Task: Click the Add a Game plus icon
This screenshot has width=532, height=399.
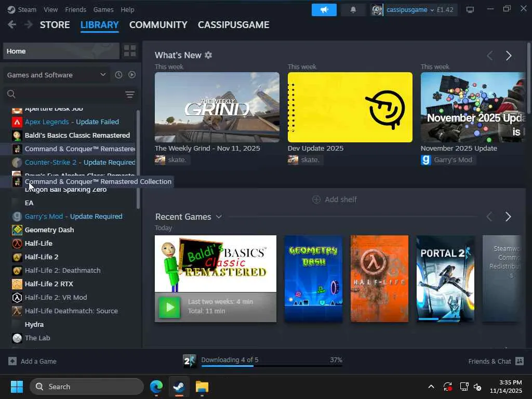Action: coord(12,362)
